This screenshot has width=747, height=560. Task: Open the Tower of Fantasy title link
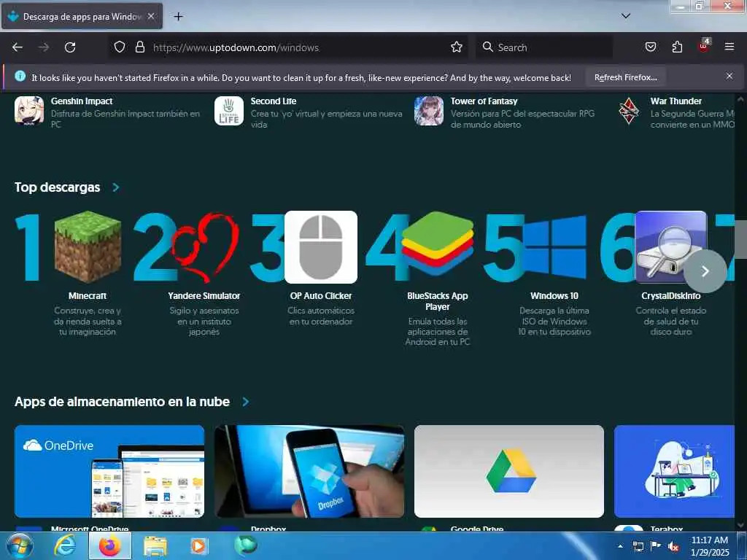(x=484, y=101)
